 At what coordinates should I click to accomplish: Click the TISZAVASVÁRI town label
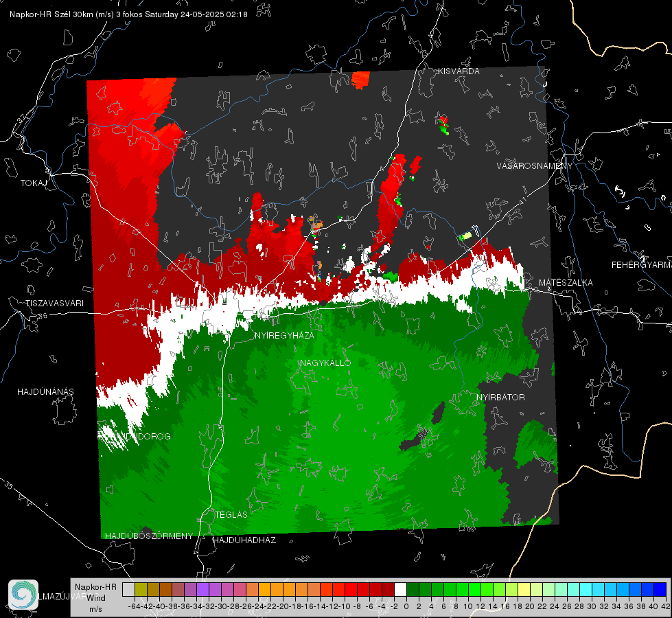pyautogui.click(x=55, y=304)
